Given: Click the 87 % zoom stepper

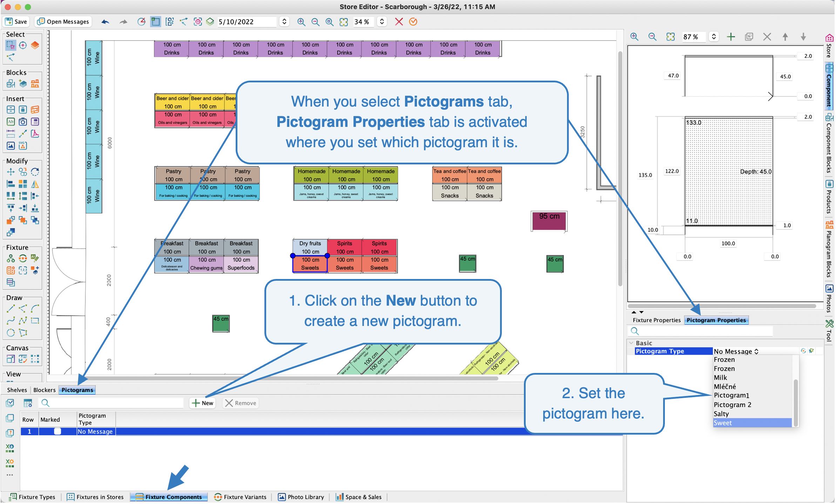Looking at the screenshot, I should coord(714,36).
